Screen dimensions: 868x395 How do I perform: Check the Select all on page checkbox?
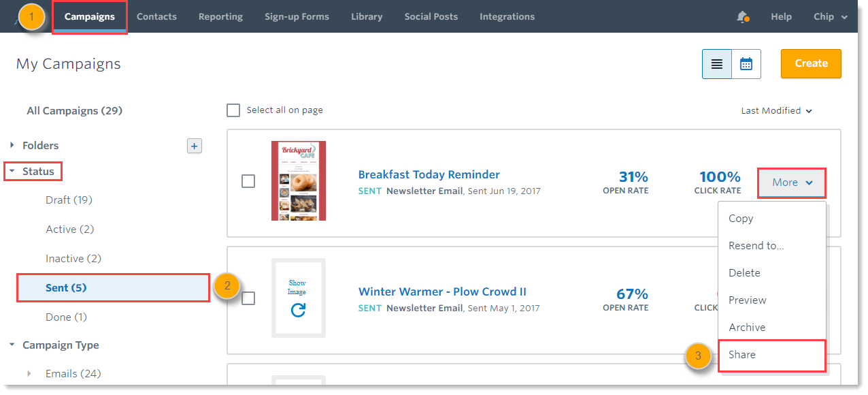tap(233, 110)
